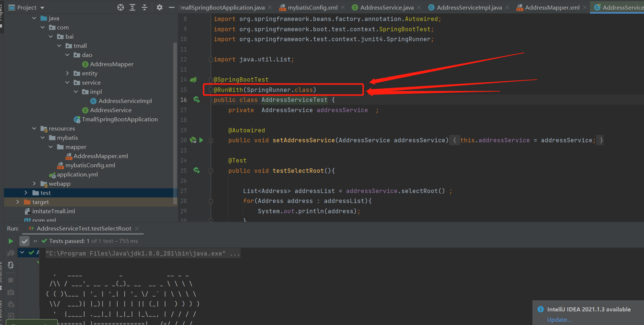
Task: Expand the webapp folder node
Action: [x=34, y=183]
